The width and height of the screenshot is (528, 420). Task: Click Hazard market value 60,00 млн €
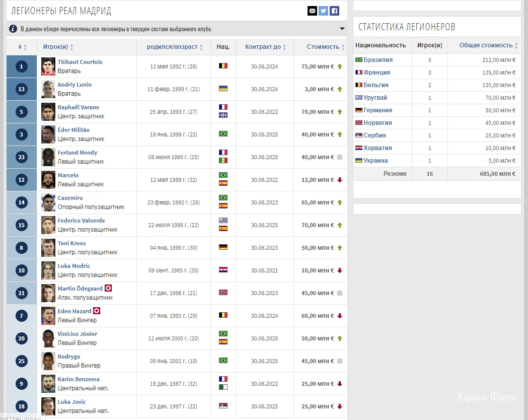point(318,316)
